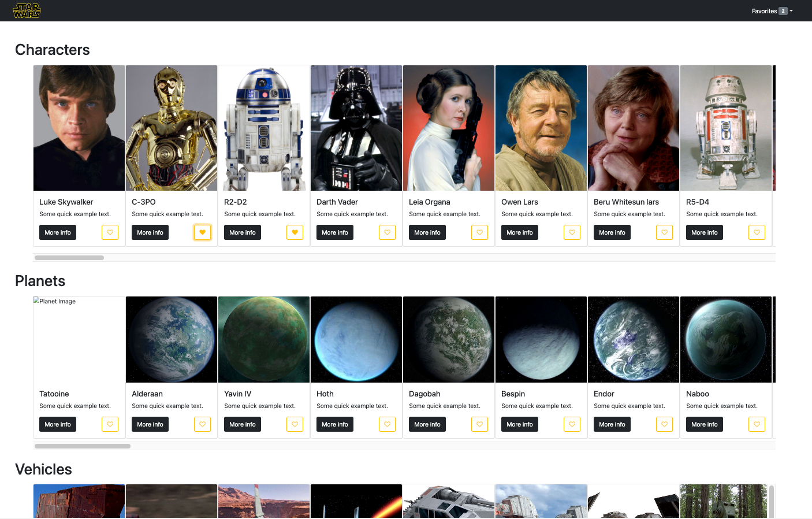Favorite Bespin planet with heart icon
The height and width of the screenshot is (519, 812).
tap(572, 424)
